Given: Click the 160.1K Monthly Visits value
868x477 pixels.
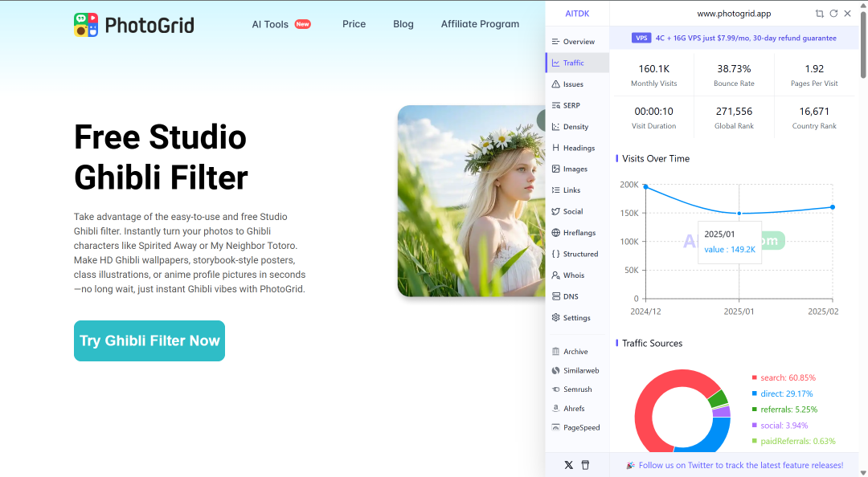Looking at the screenshot, I should 653,68.
